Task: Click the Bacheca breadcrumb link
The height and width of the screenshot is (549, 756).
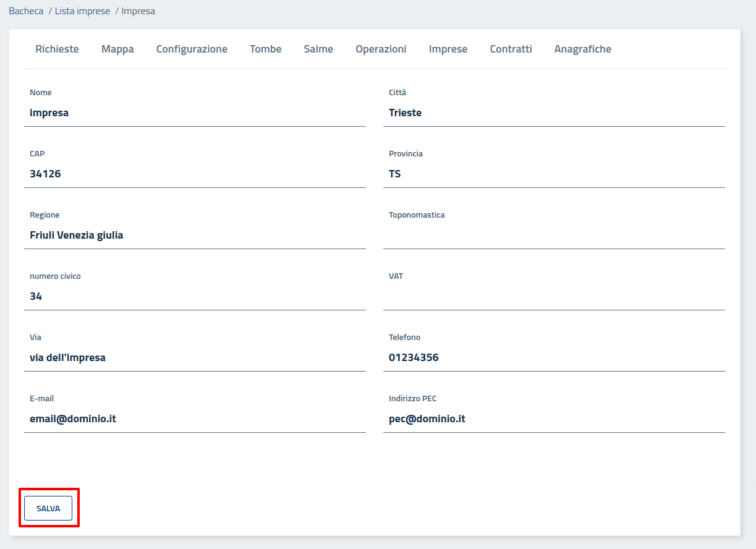Action: point(26,11)
